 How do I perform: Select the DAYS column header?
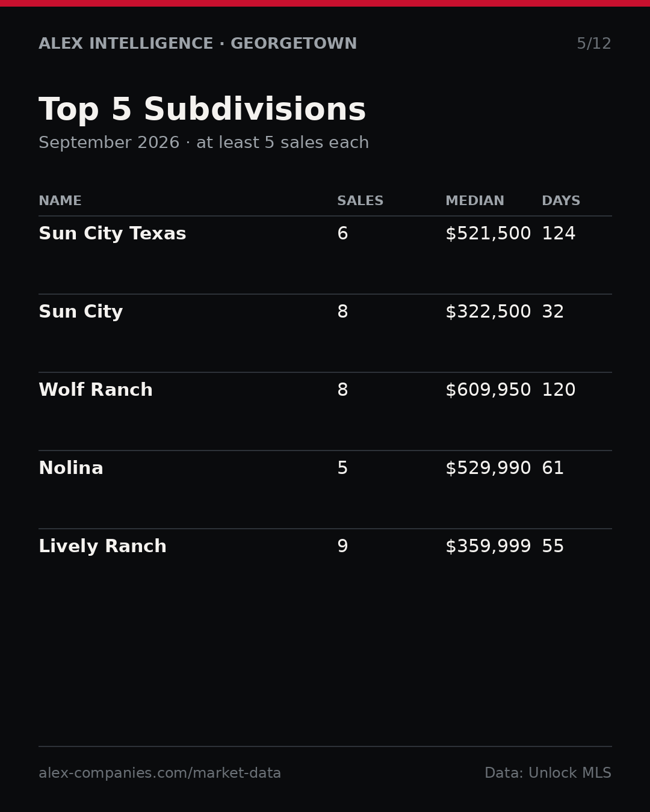pyautogui.click(x=561, y=201)
